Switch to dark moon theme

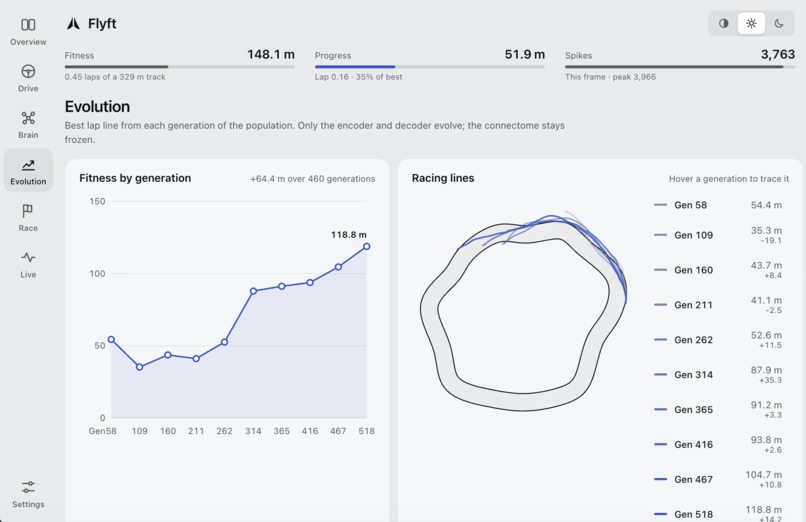pyautogui.click(x=779, y=23)
